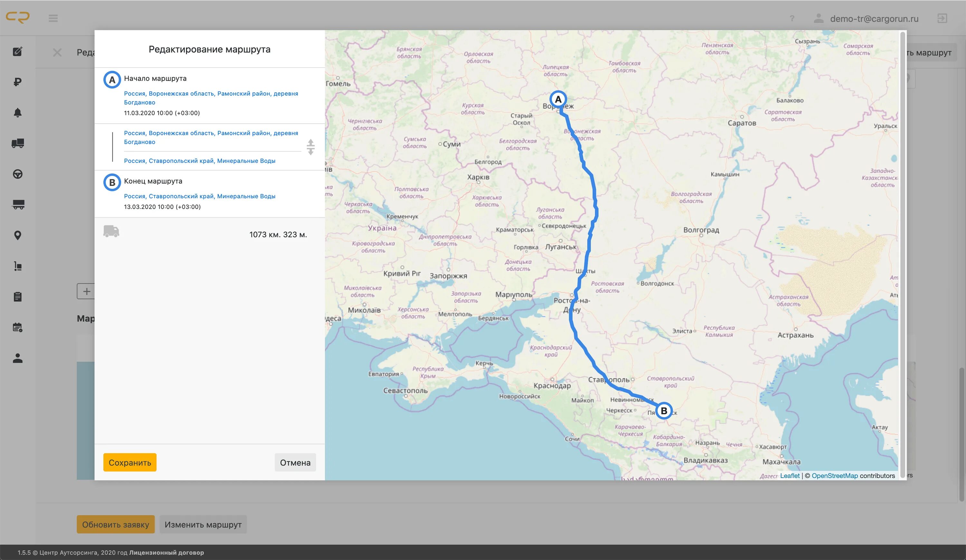Click the Сохранить button
Image resolution: width=966 pixels, height=560 pixels.
point(129,462)
